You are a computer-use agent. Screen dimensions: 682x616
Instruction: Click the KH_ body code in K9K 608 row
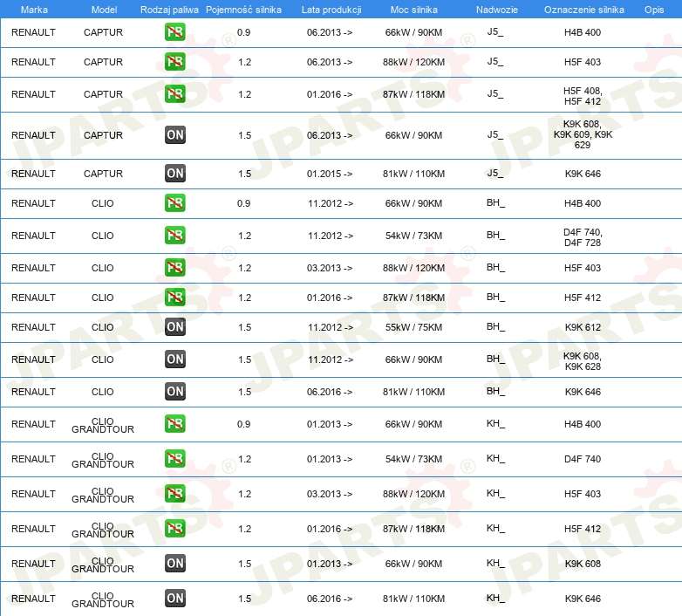tap(495, 563)
